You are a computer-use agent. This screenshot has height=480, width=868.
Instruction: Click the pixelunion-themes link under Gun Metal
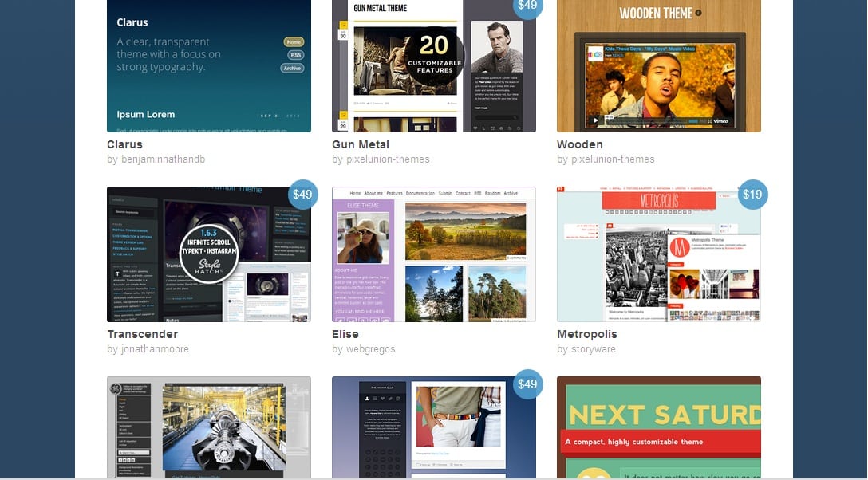coord(386,159)
